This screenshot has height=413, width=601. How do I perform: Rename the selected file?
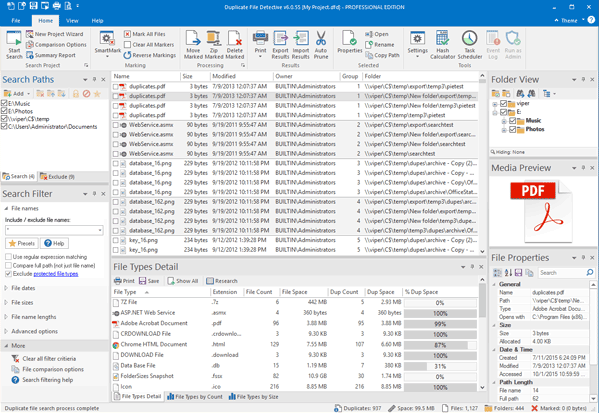click(379, 44)
